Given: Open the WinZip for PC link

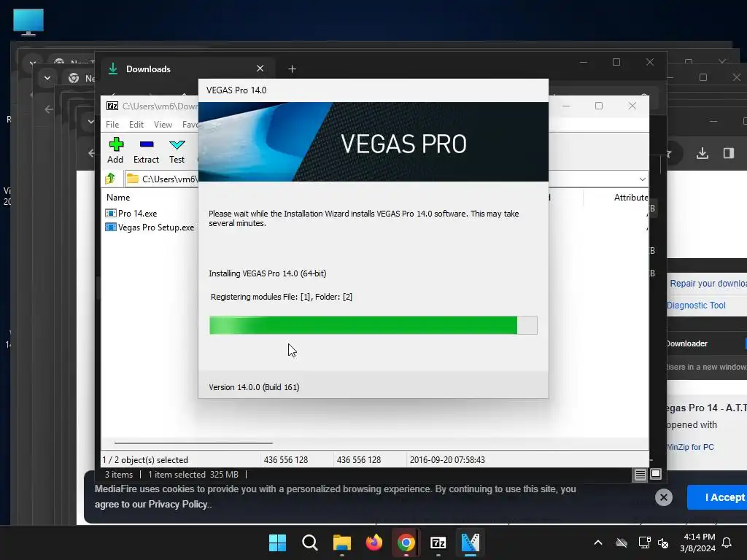Looking at the screenshot, I should click(x=690, y=447).
